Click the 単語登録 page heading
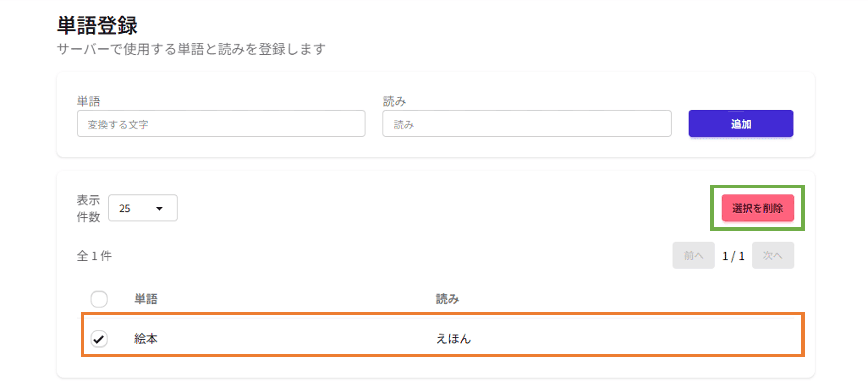Screen dimensions: 868x387 pos(97,26)
